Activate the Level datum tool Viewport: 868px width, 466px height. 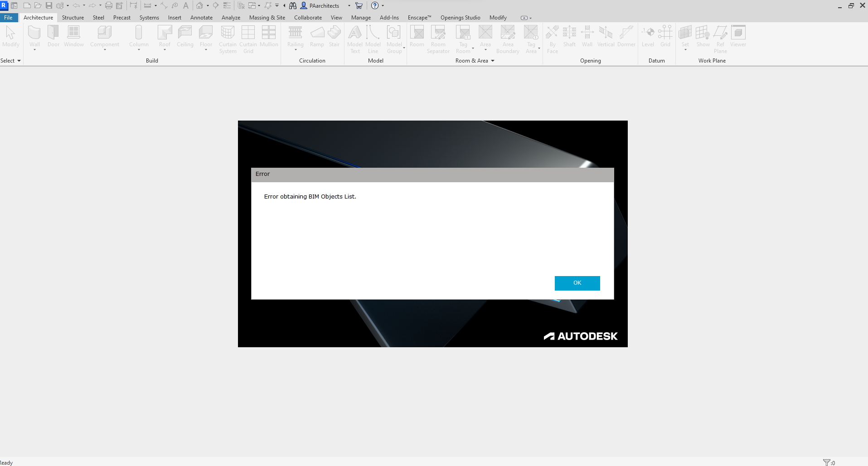(x=648, y=36)
